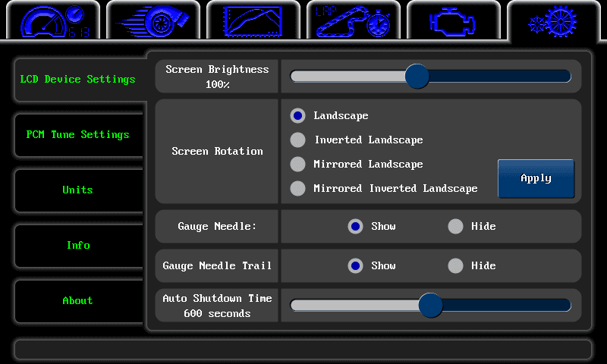Image resolution: width=607 pixels, height=364 pixels.
Task: Set Gauge Needle to Hide
Action: point(455,226)
